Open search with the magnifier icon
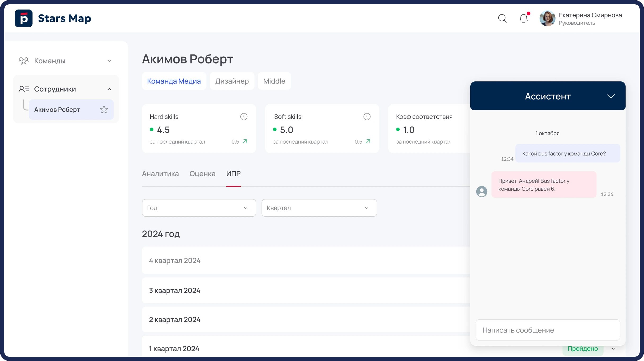Image resolution: width=644 pixels, height=361 pixels. (502, 18)
